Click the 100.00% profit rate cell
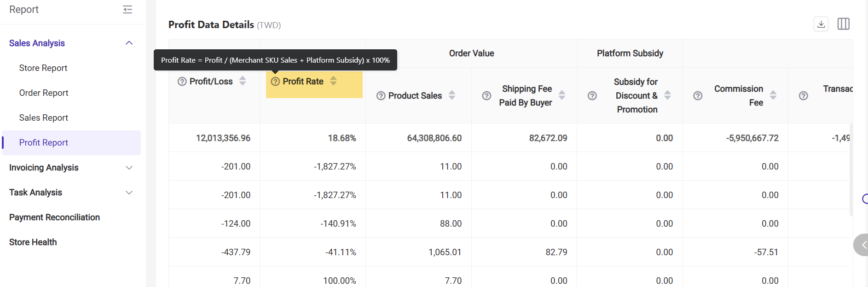Screen dimensions: 868x287 pyautogui.click(x=340, y=281)
